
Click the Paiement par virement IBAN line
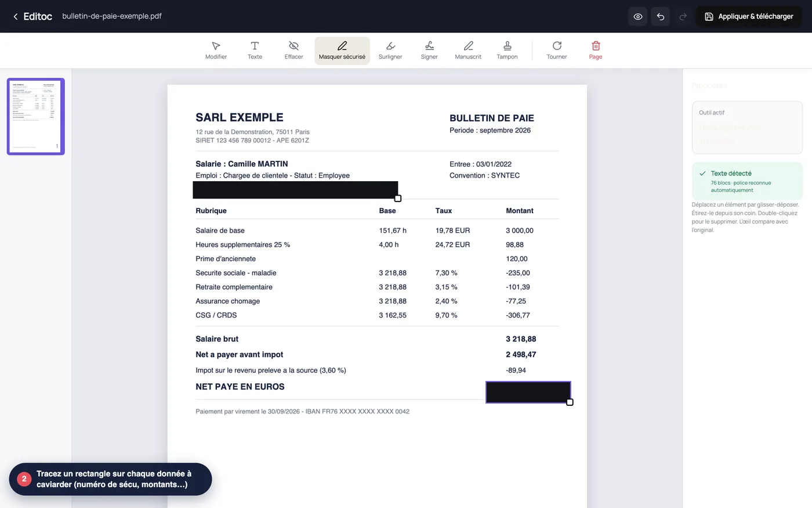coord(303,412)
